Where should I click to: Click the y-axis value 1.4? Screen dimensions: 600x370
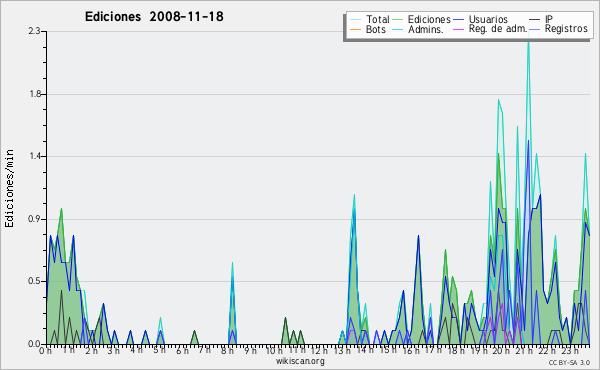(x=35, y=156)
